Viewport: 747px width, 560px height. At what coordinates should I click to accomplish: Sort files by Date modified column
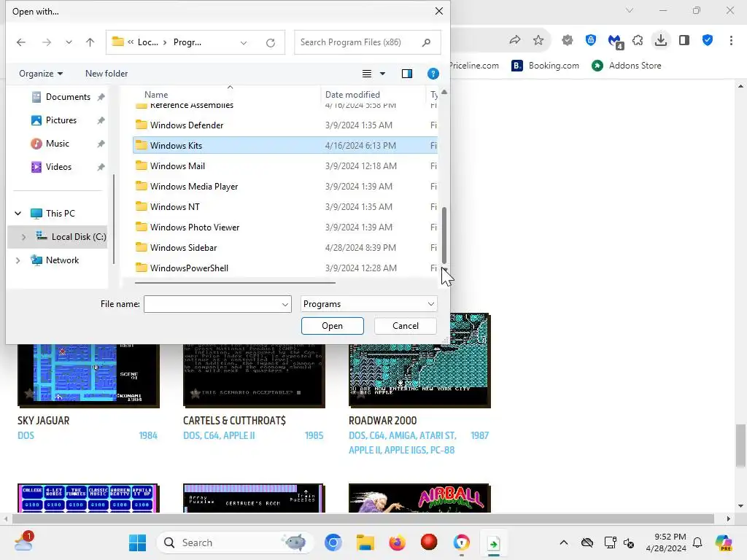coord(352,94)
